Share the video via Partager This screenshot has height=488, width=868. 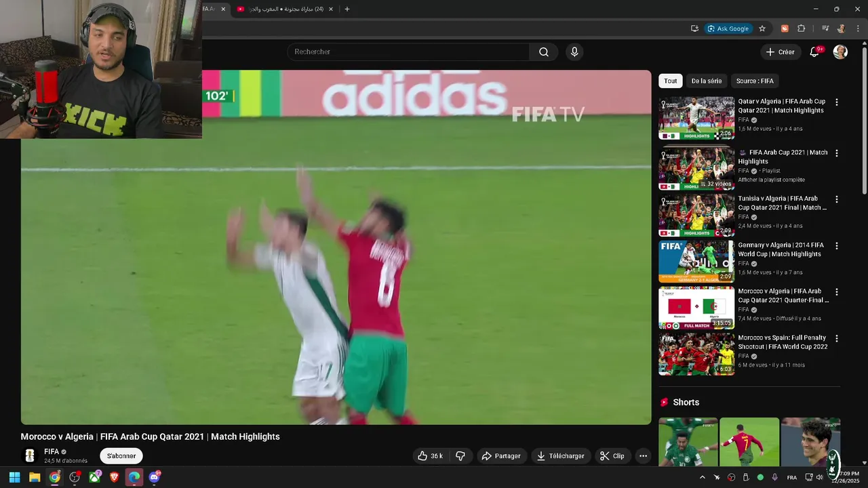click(500, 456)
